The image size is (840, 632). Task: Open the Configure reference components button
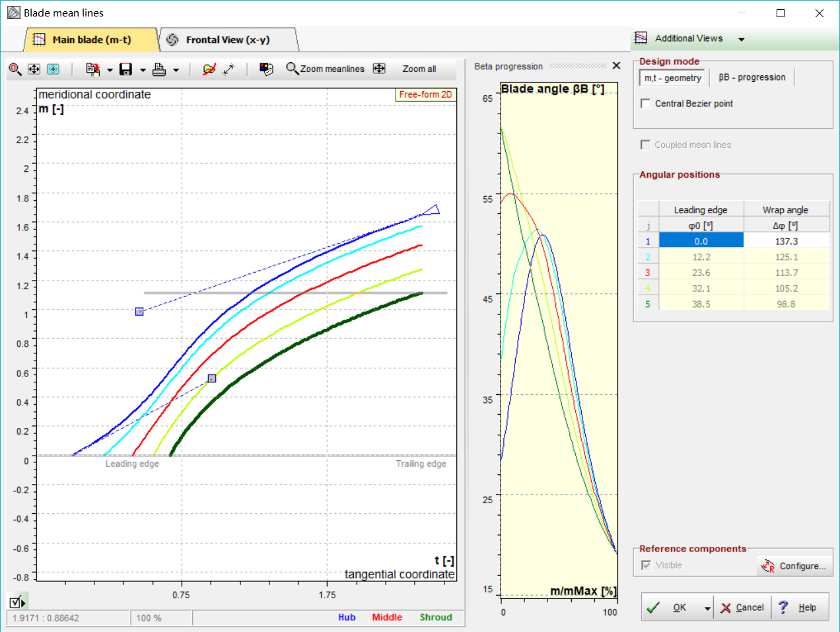pos(794,566)
